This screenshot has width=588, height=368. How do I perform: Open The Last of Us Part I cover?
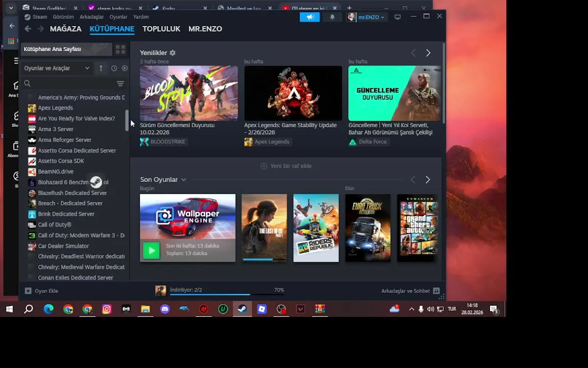[264, 227]
